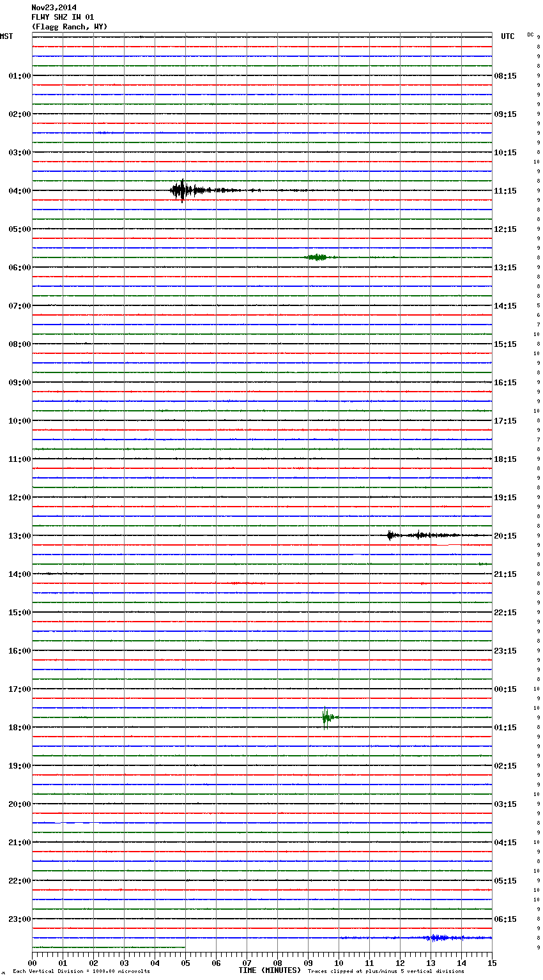Click the minute axis label 08

point(277,963)
